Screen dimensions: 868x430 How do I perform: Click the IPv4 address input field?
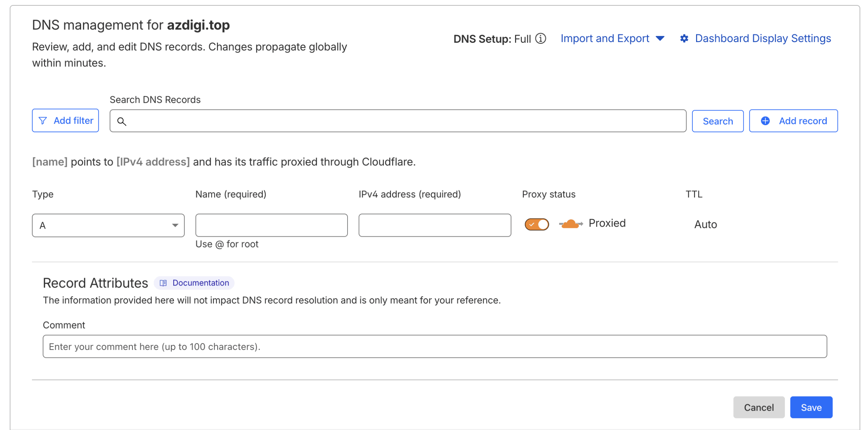tap(435, 225)
